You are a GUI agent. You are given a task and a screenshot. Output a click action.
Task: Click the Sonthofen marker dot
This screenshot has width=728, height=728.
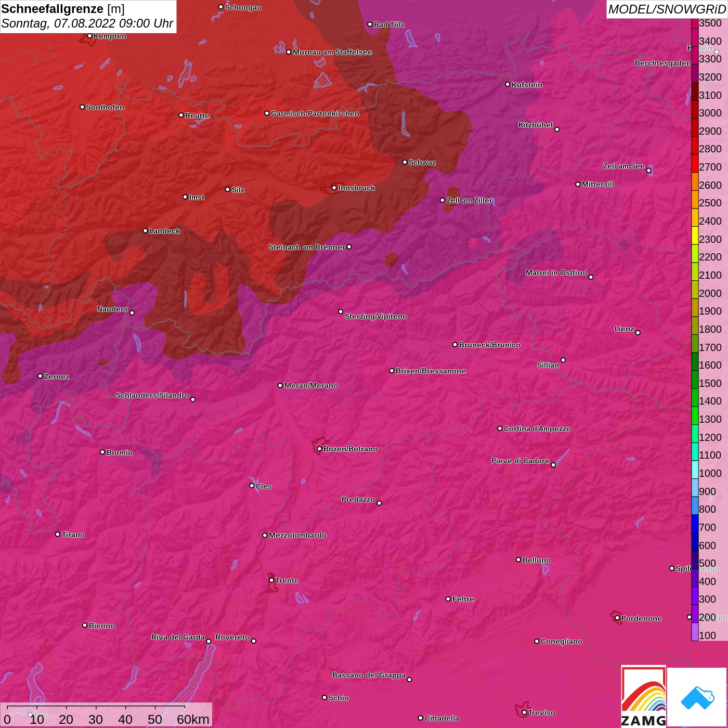(x=82, y=107)
